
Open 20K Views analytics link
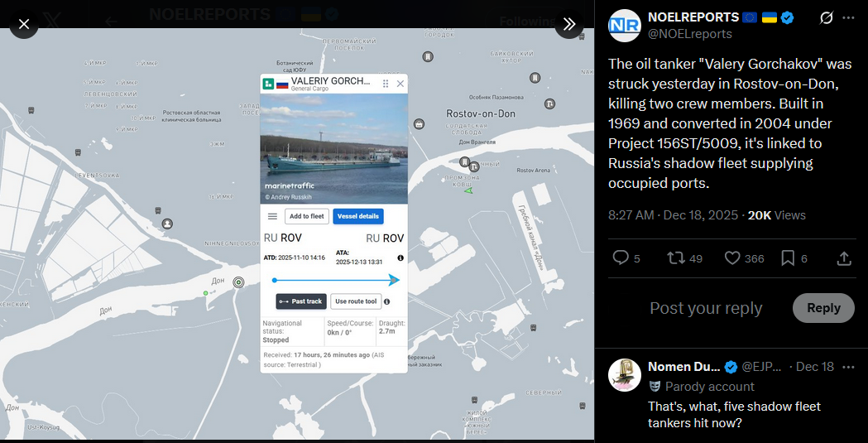[777, 214]
